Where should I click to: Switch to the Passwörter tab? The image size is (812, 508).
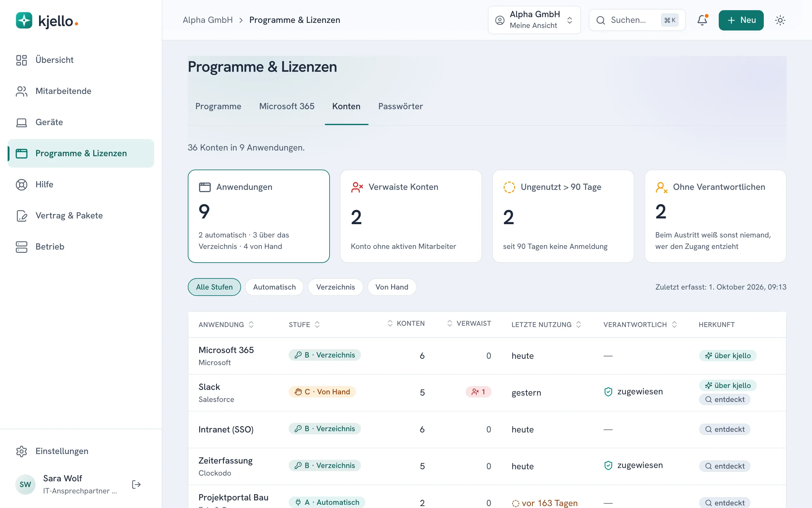pos(400,106)
